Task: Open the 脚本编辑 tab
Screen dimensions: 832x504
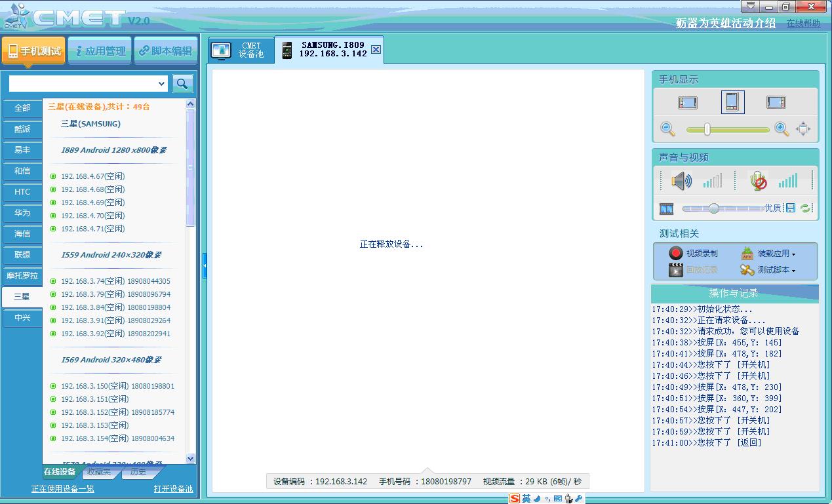Action: (165, 51)
